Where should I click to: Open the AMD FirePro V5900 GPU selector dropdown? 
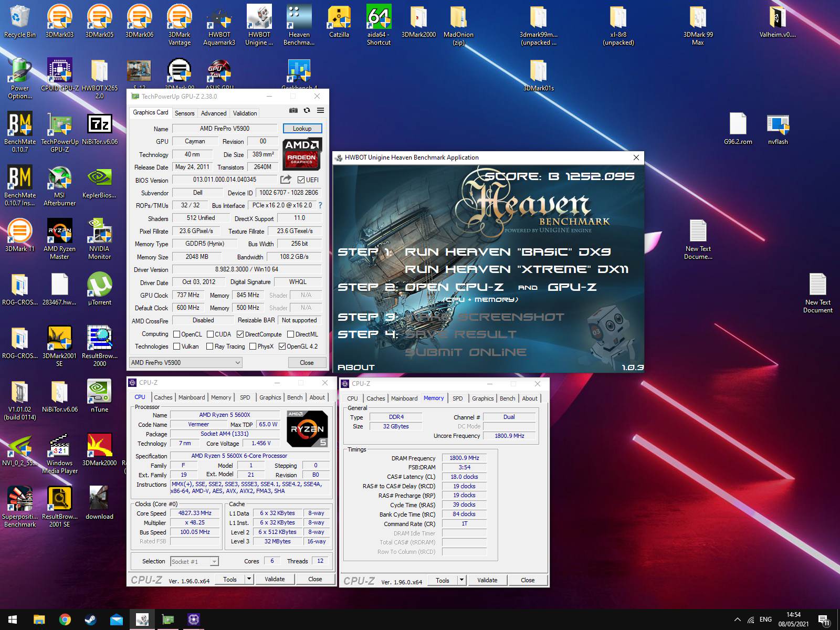click(186, 362)
